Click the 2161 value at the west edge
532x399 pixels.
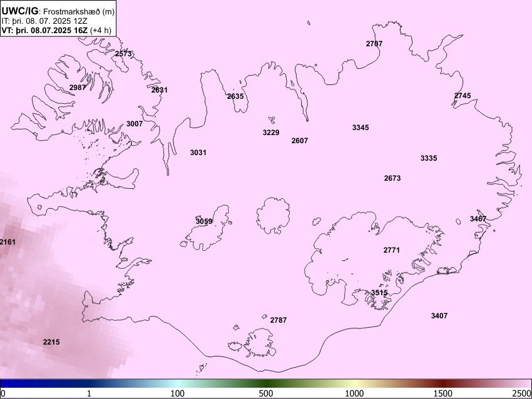click(x=8, y=242)
